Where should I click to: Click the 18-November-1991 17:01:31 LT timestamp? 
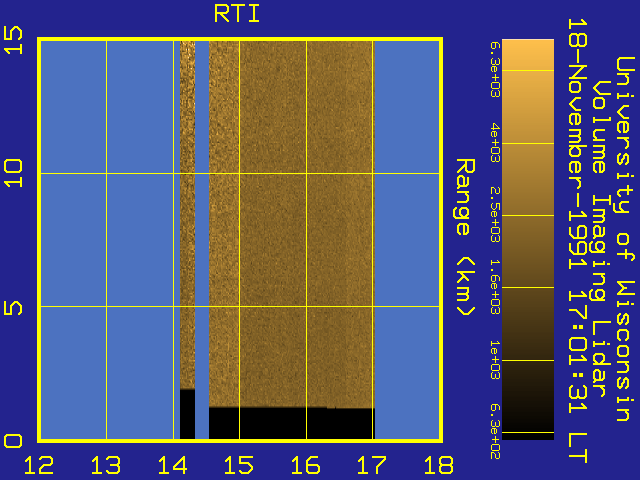pyautogui.click(x=578, y=241)
